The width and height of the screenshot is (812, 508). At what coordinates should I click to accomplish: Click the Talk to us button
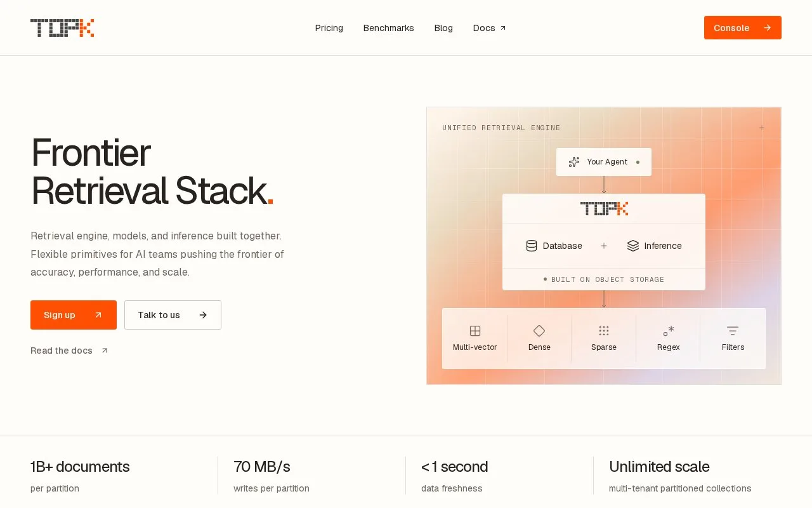pyautogui.click(x=173, y=315)
